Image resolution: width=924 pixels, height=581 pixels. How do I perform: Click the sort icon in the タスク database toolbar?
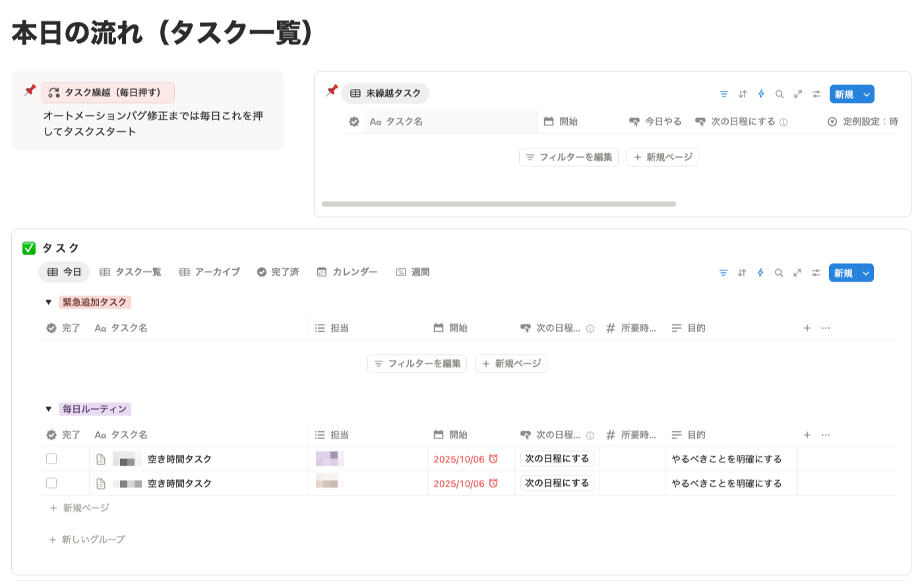pos(742,273)
